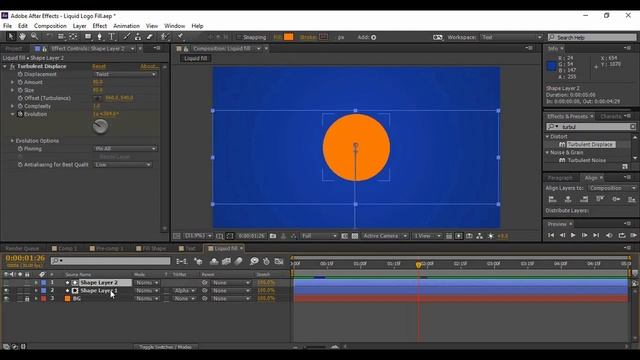This screenshot has width=640, height=360.
Task: Click viewer Reset Exposure icon
Action: tap(491, 236)
